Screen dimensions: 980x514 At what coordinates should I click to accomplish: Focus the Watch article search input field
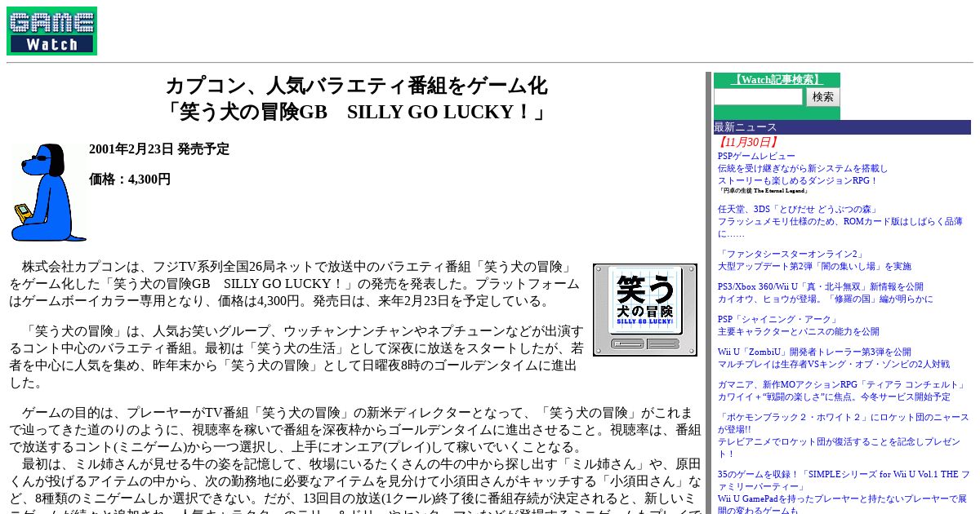(759, 96)
